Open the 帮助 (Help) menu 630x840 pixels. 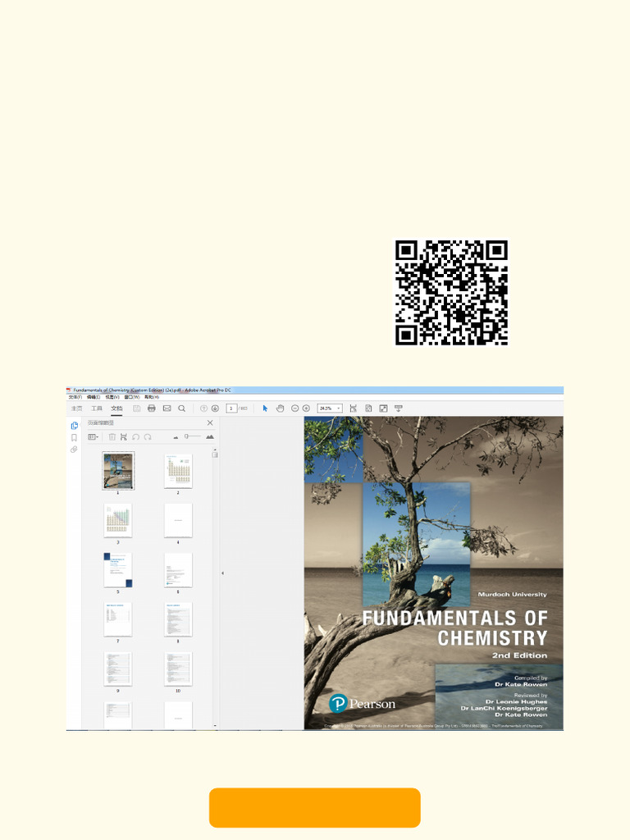(152, 397)
